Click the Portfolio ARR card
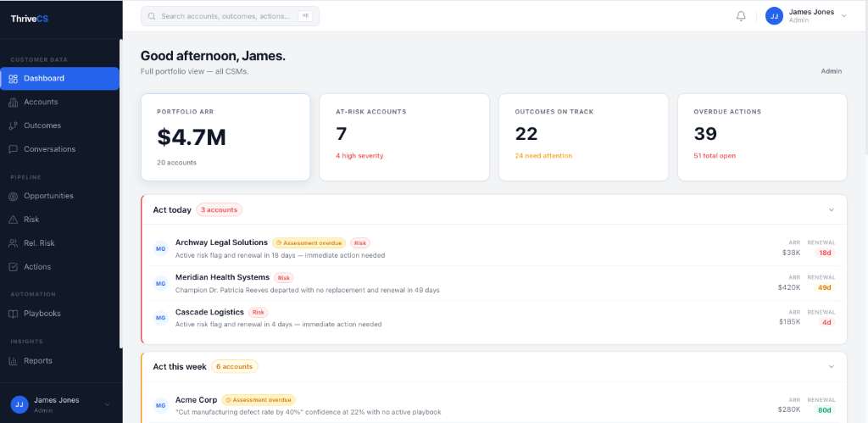 click(225, 137)
